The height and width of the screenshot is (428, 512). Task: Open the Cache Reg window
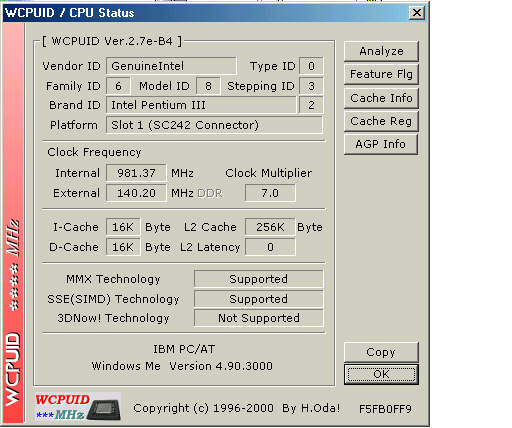pos(381,121)
